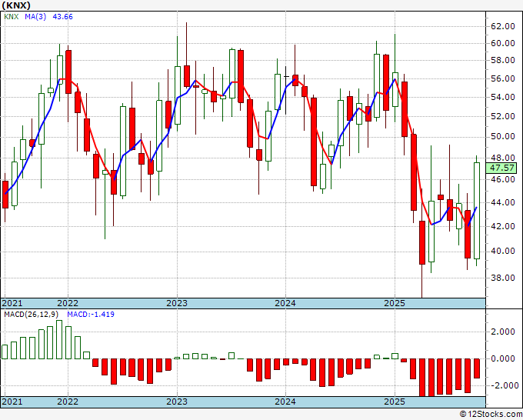Click the 2022 marker on price timeline
Image resolution: width=523 pixels, height=420 pixels.
[68, 303]
